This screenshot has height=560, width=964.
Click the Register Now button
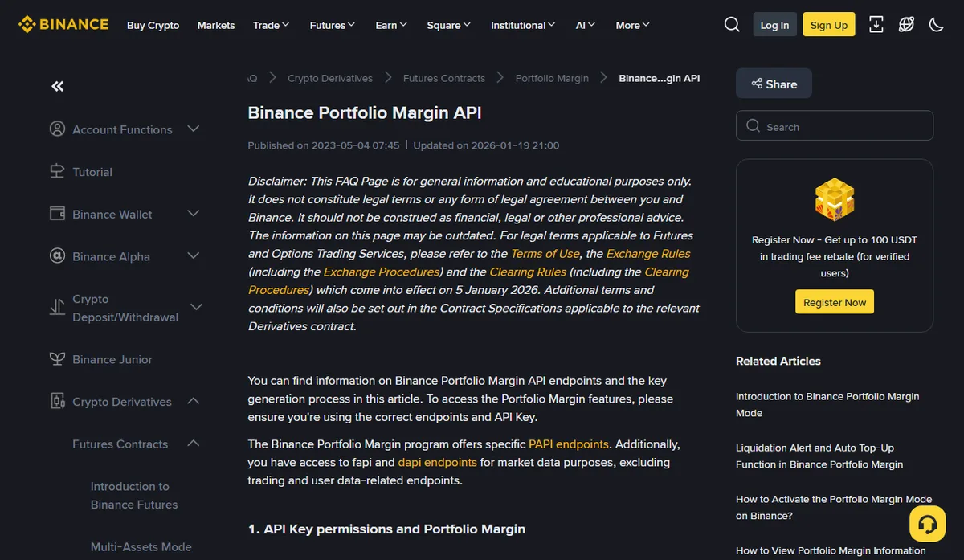tap(835, 302)
